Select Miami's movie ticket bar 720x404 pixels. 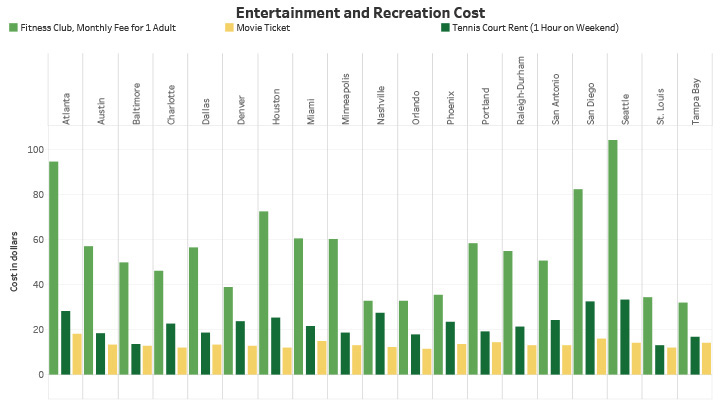coord(322,358)
